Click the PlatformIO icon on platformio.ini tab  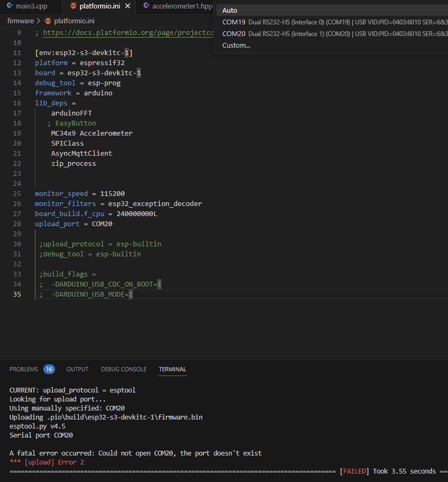point(73,5)
